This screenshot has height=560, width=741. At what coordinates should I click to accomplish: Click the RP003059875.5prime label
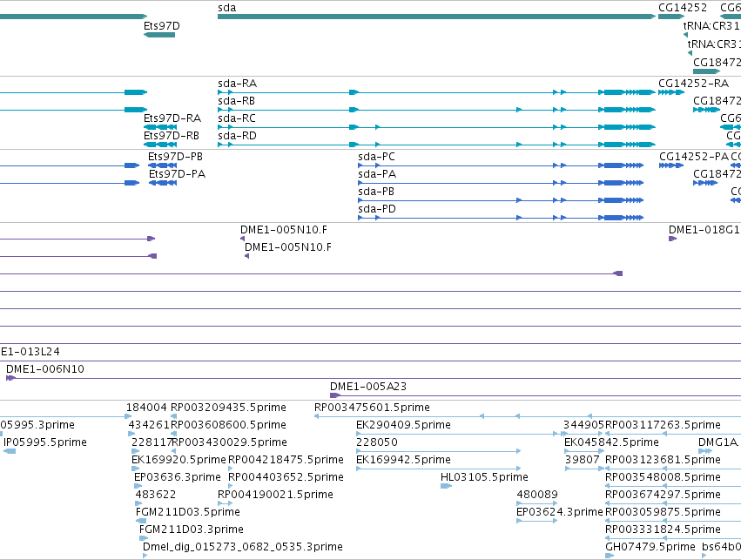(663, 512)
